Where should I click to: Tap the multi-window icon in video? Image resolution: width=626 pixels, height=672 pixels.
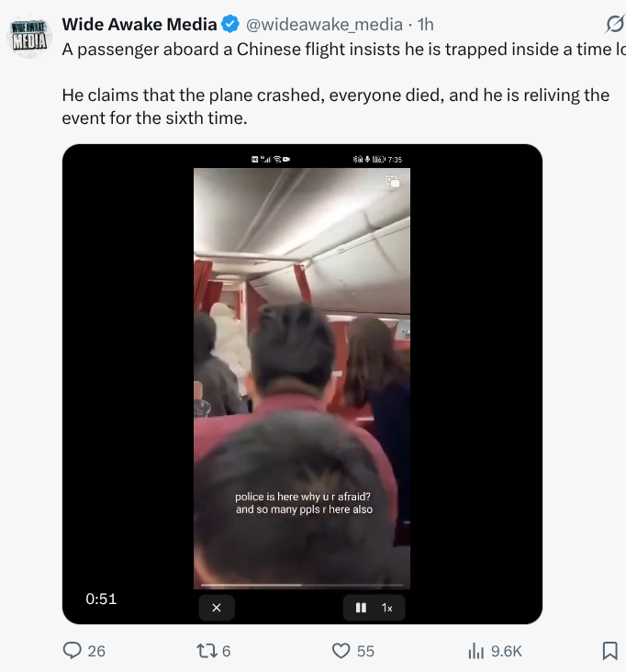tap(393, 182)
